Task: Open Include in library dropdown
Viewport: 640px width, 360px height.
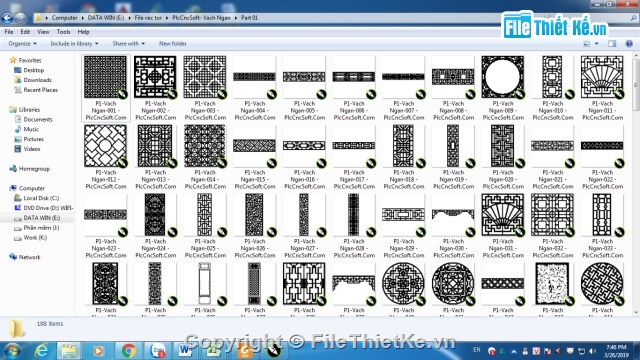Action: click(x=74, y=43)
